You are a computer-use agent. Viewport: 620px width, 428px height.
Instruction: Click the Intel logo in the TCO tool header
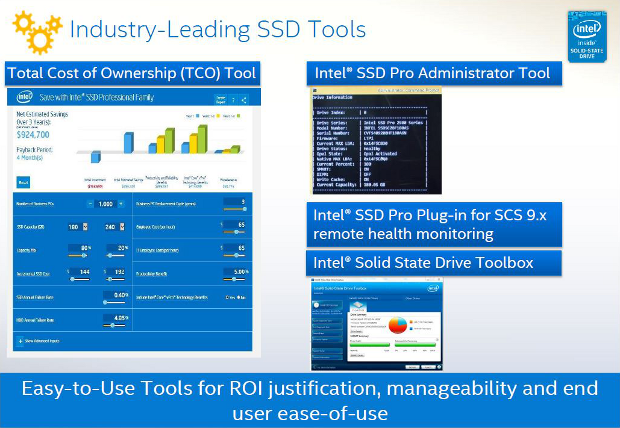pos(25,97)
